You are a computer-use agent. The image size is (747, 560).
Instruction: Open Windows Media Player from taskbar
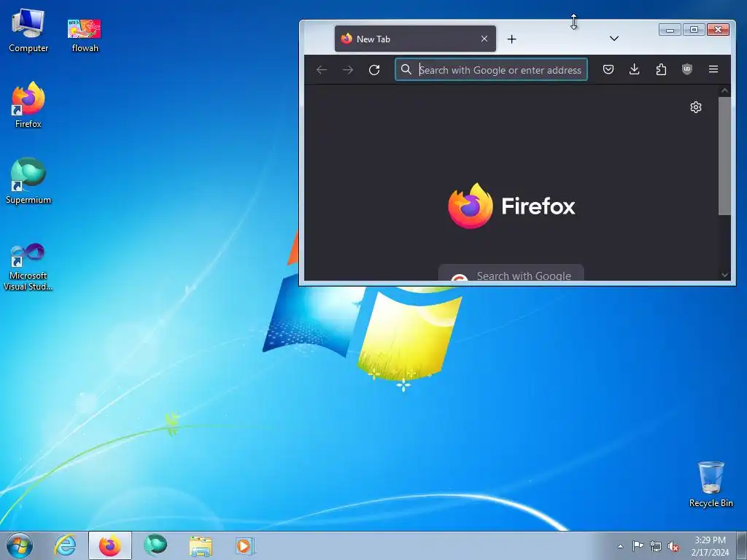245,545
